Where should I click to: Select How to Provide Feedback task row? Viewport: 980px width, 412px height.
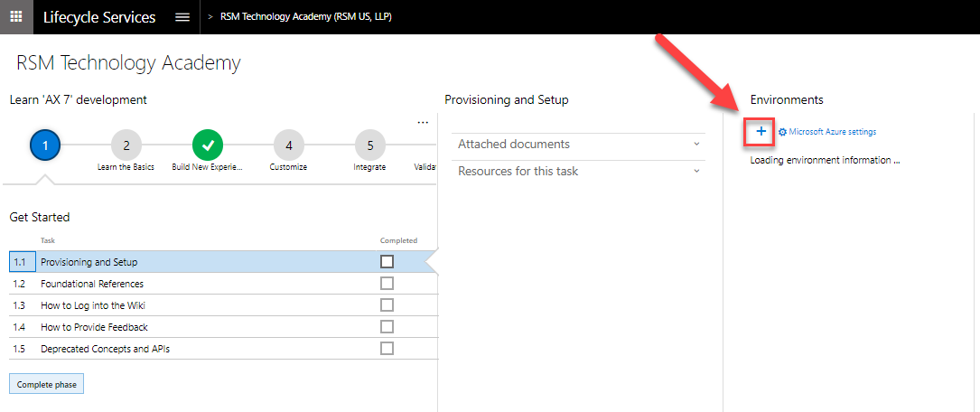94,327
